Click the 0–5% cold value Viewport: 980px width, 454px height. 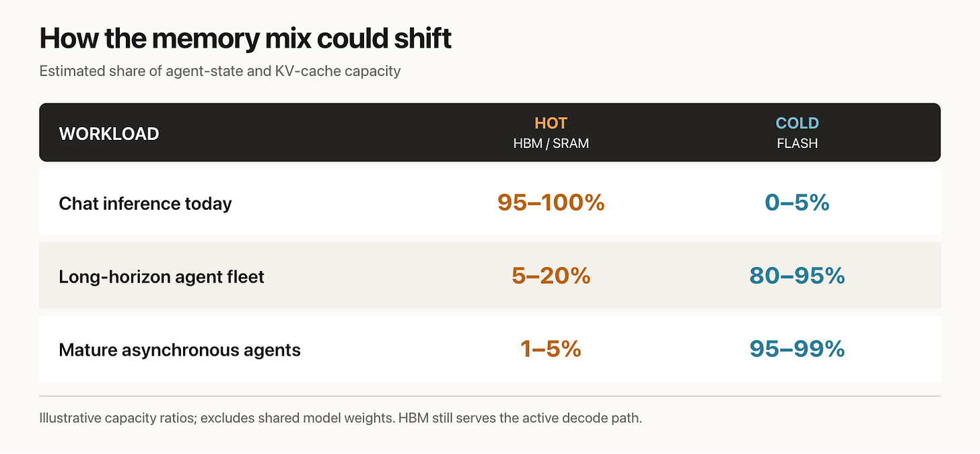coord(797,202)
